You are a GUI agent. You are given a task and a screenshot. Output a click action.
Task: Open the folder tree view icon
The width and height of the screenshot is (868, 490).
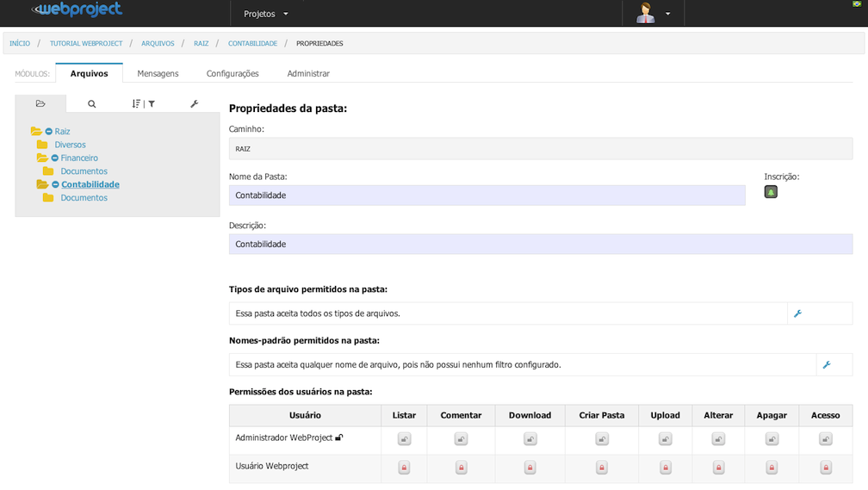tap(40, 103)
